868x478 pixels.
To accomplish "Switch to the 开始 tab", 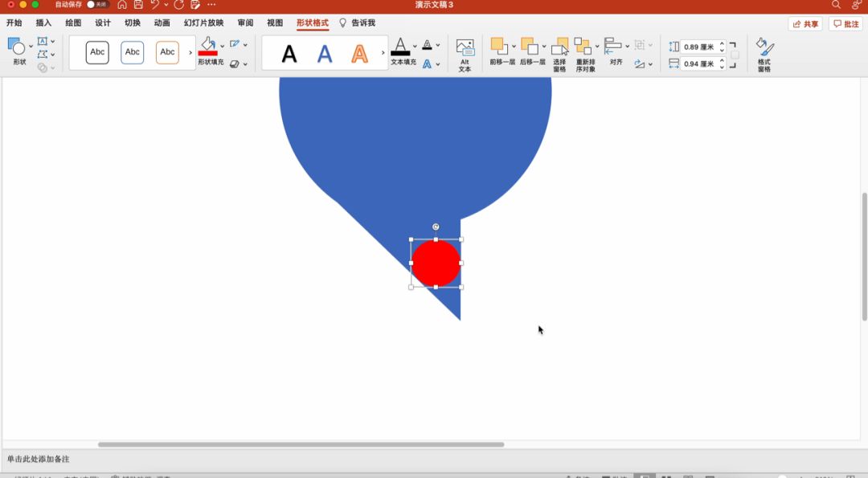I will coord(14,22).
